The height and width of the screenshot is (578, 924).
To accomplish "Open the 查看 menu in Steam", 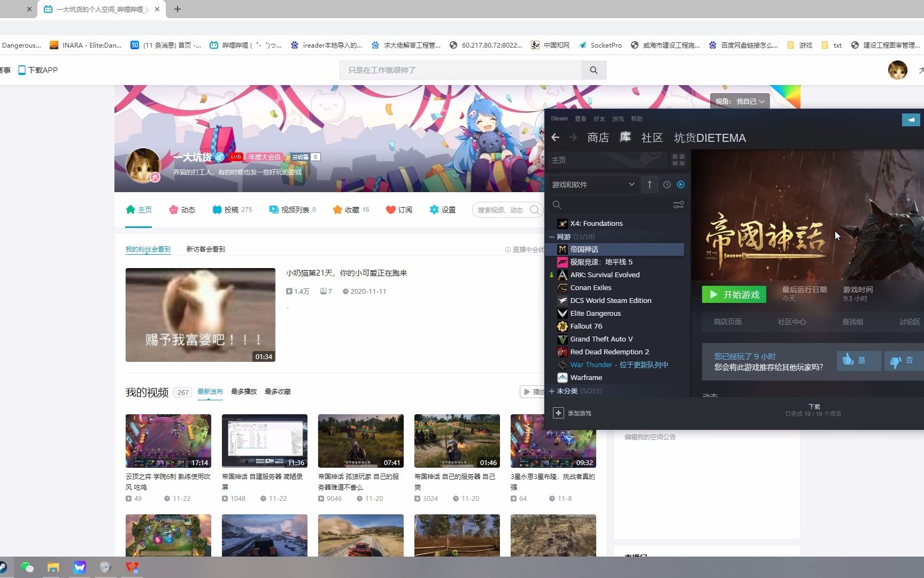I will [x=580, y=118].
